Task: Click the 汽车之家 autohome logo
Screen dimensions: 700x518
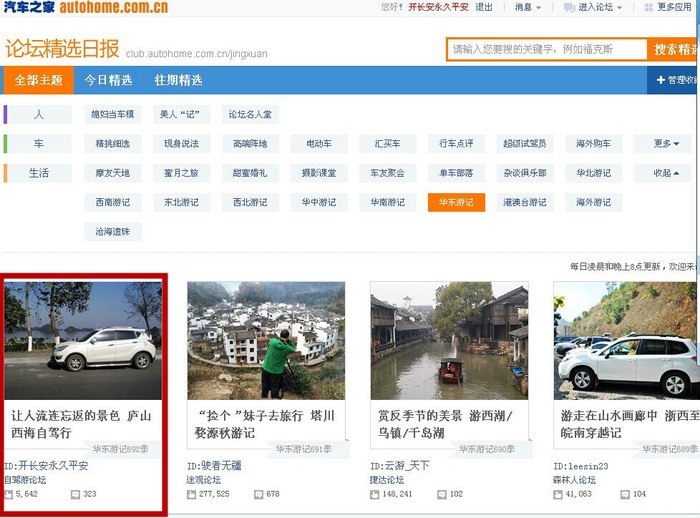Action: click(85, 8)
